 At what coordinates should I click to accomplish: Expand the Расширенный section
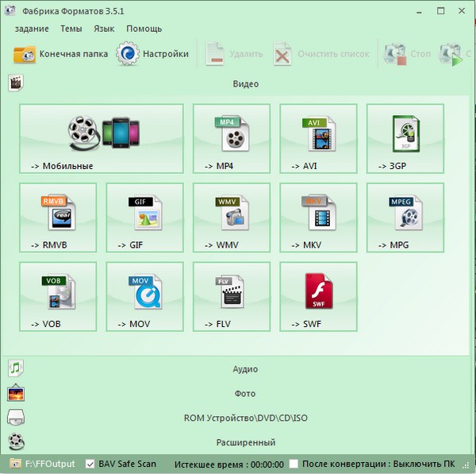245,442
